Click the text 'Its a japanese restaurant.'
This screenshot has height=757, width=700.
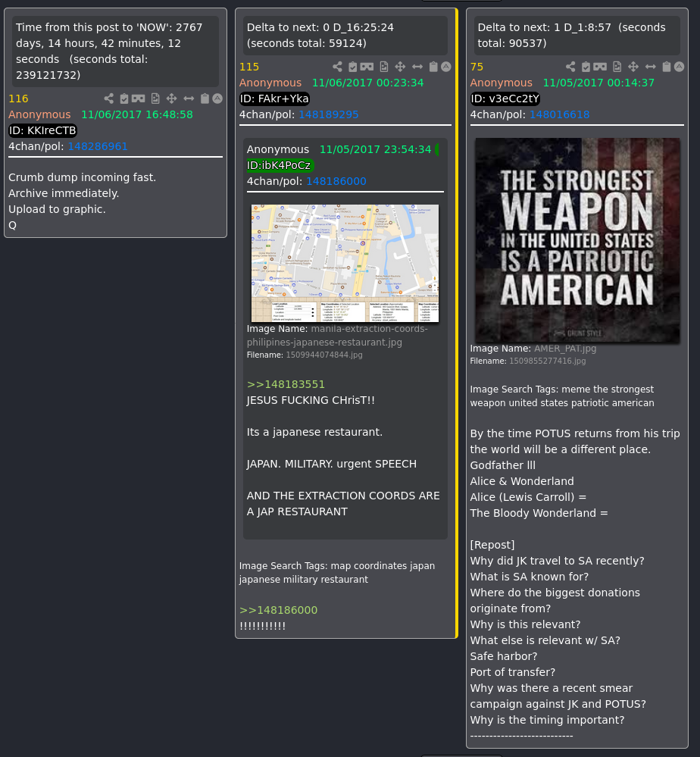point(314,432)
